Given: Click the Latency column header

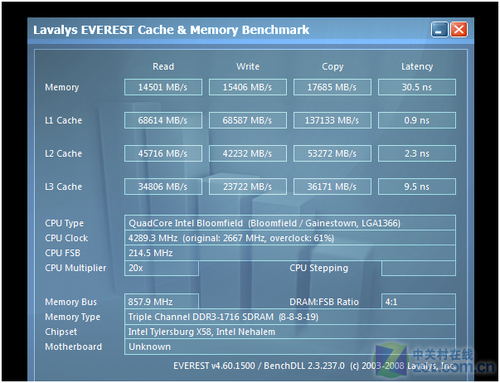Looking at the screenshot, I should (x=417, y=67).
